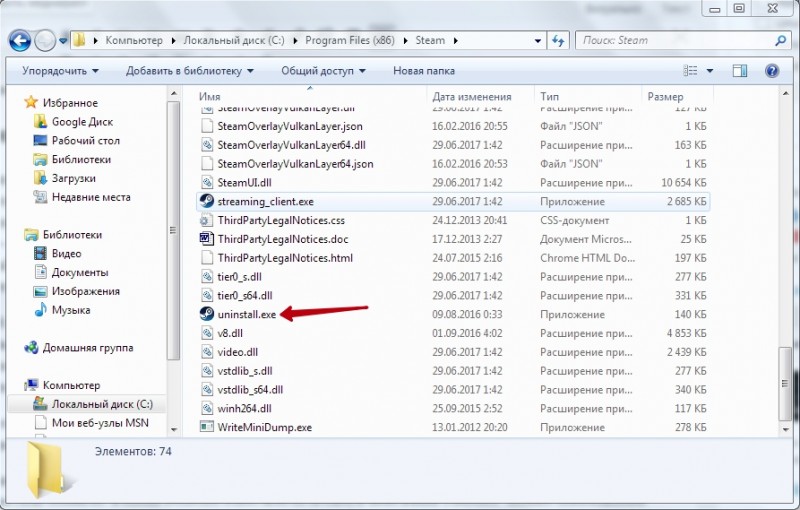Click the search magnifier icon
800x510 pixels.
(780, 40)
